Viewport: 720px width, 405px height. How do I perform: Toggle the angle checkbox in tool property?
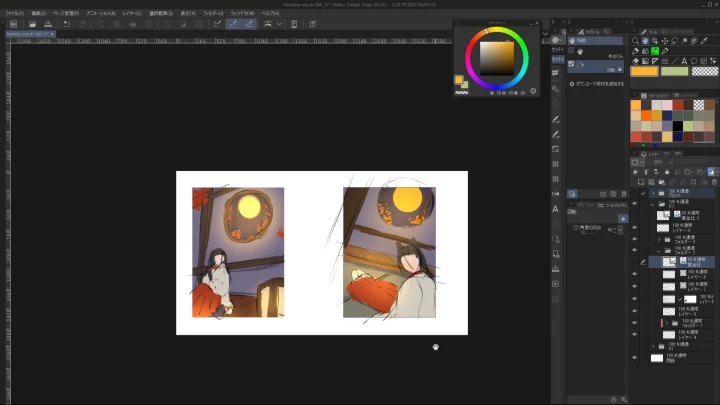point(576,228)
